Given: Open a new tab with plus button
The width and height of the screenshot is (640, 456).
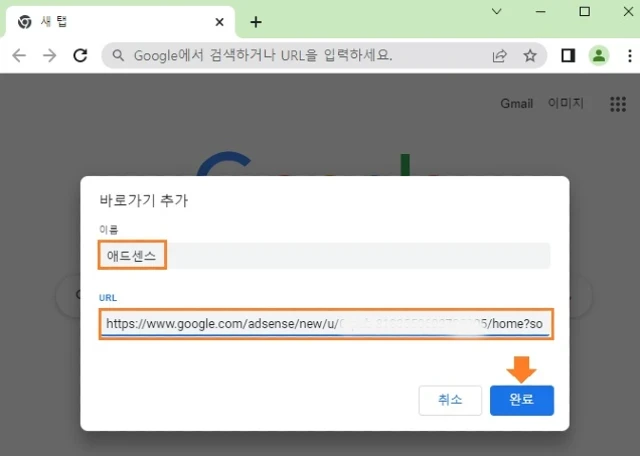Looking at the screenshot, I should click(x=256, y=22).
